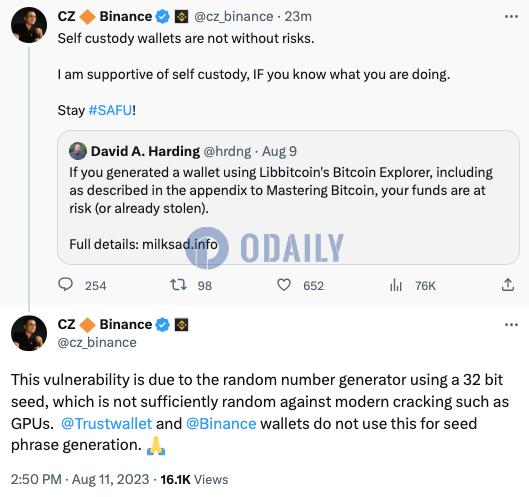
Task: View analytics showing 76K views
Action: pyautogui.click(x=396, y=285)
